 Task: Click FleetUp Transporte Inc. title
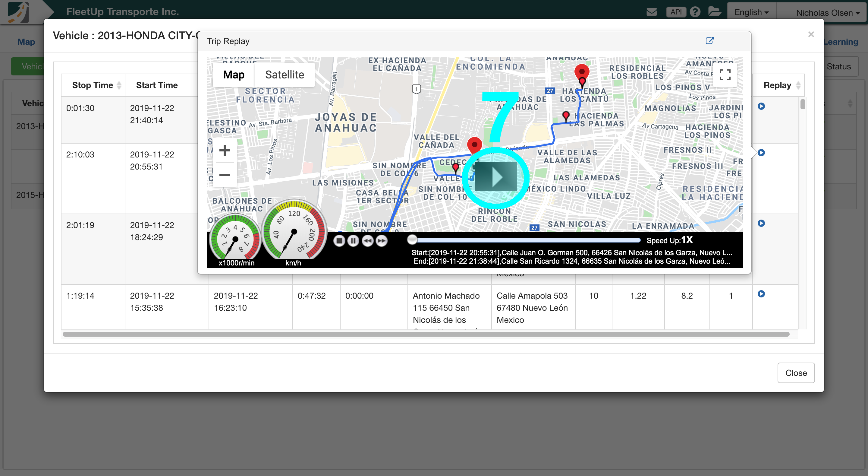coord(122,12)
